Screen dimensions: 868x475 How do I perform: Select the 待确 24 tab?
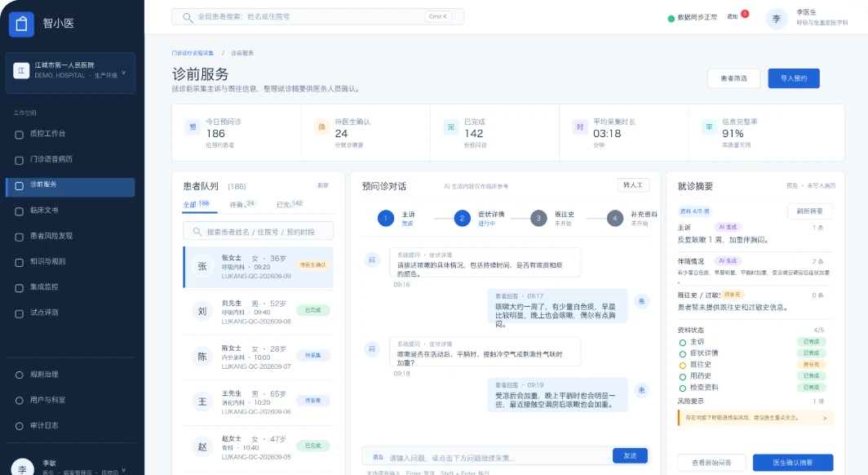coord(242,204)
